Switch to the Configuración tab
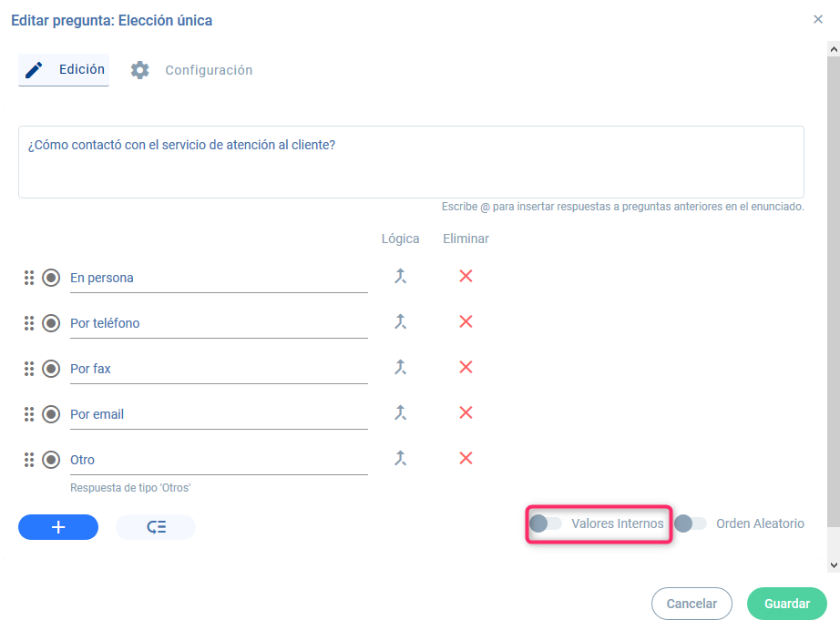The image size is (840, 630). coord(191,70)
